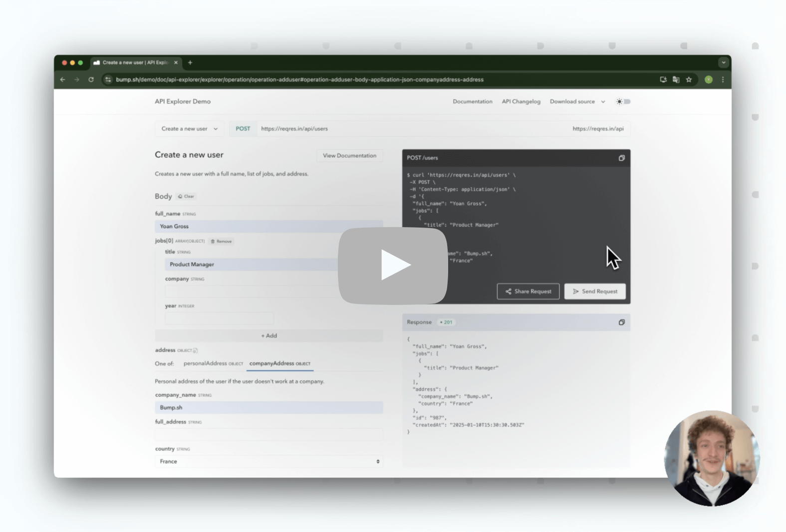The height and width of the screenshot is (532, 786).
Task: Clear the Body fields
Action: [x=186, y=196]
